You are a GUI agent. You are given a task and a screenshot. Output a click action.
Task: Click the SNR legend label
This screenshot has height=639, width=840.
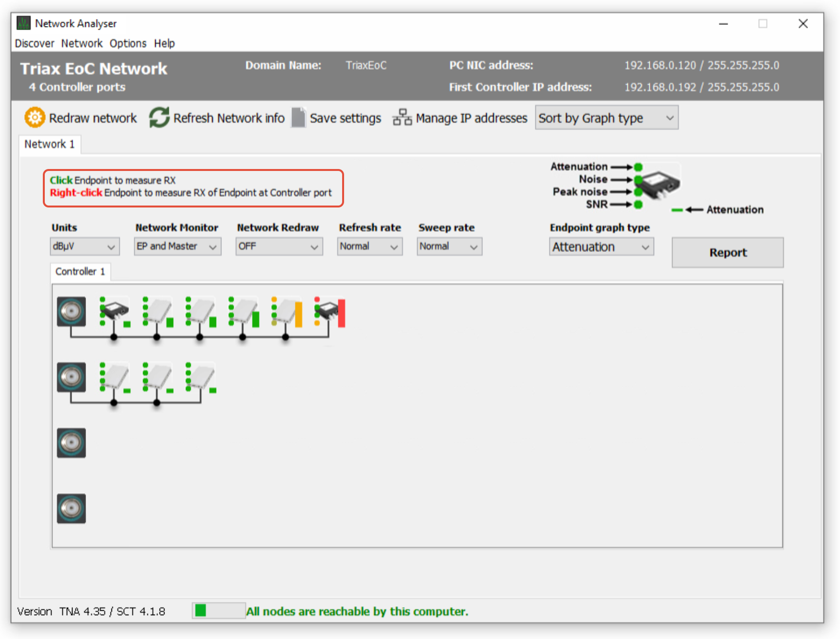click(597, 205)
